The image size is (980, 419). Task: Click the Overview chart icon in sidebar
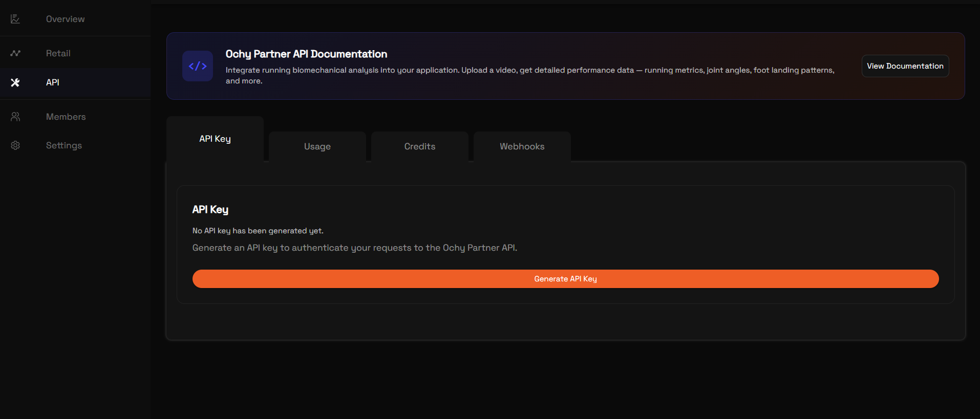15,19
